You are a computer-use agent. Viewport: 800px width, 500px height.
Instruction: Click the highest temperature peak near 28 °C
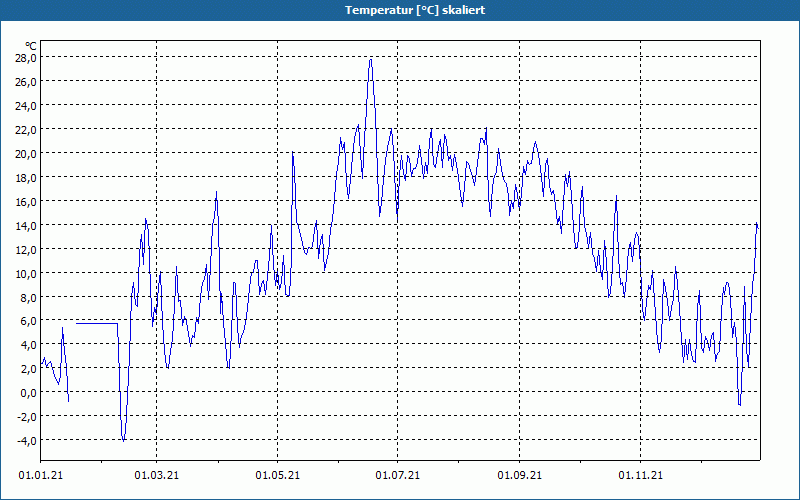click(x=370, y=60)
